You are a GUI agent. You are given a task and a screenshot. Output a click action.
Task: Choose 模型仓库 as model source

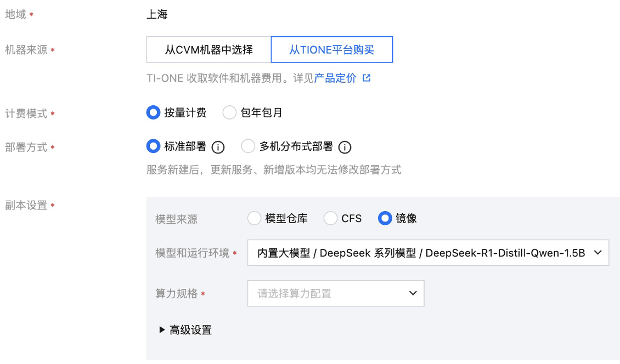click(x=254, y=218)
